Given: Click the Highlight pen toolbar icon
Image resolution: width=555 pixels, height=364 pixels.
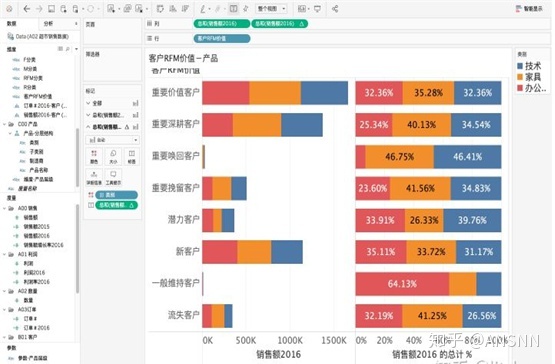Looking at the screenshot, I should point(203,9).
